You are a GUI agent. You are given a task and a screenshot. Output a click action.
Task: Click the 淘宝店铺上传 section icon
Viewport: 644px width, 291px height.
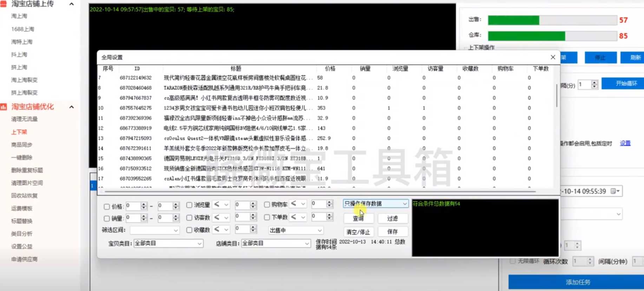point(4,4)
